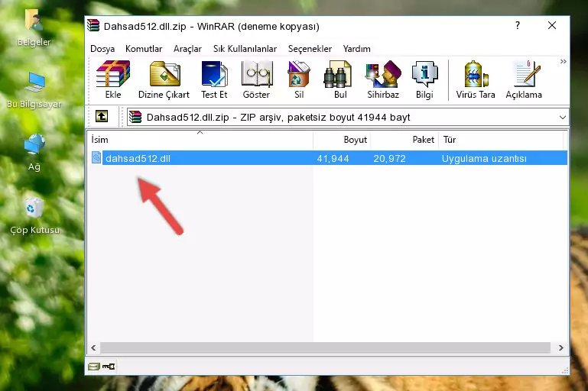Viewport: 588px width, 391px height.
Task: Click the 41,944 size value
Action: pyautogui.click(x=333, y=158)
